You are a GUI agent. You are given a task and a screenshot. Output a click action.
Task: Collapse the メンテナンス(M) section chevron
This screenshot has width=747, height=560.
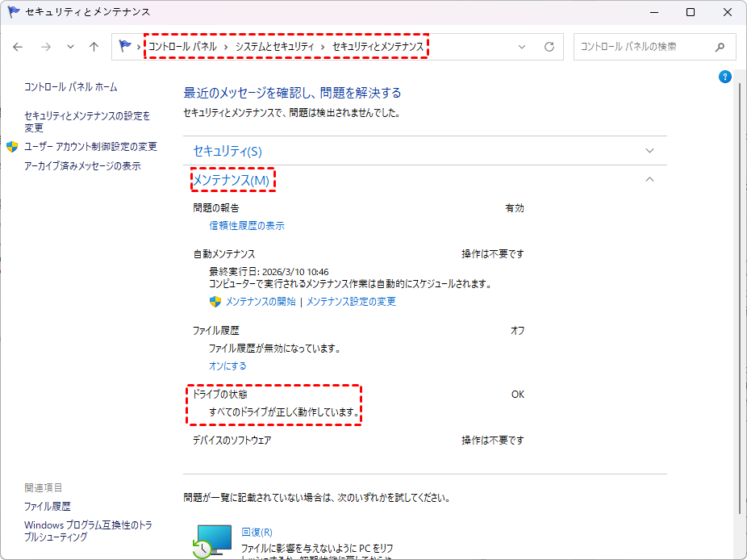[650, 180]
